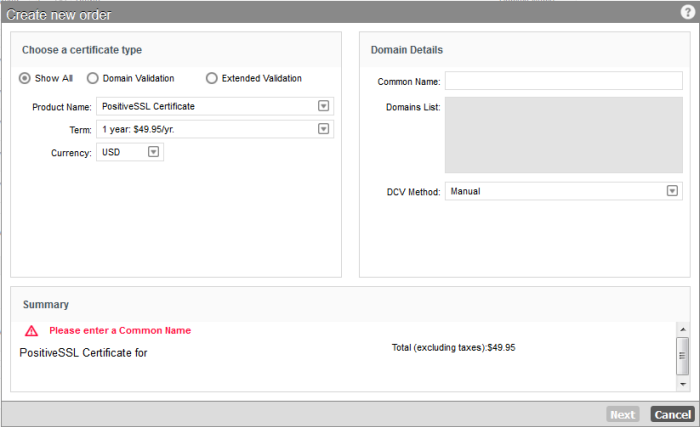This screenshot has height=427, width=700.
Task: Open the DCV Method dropdown arrow
Action: tap(672, 191)
